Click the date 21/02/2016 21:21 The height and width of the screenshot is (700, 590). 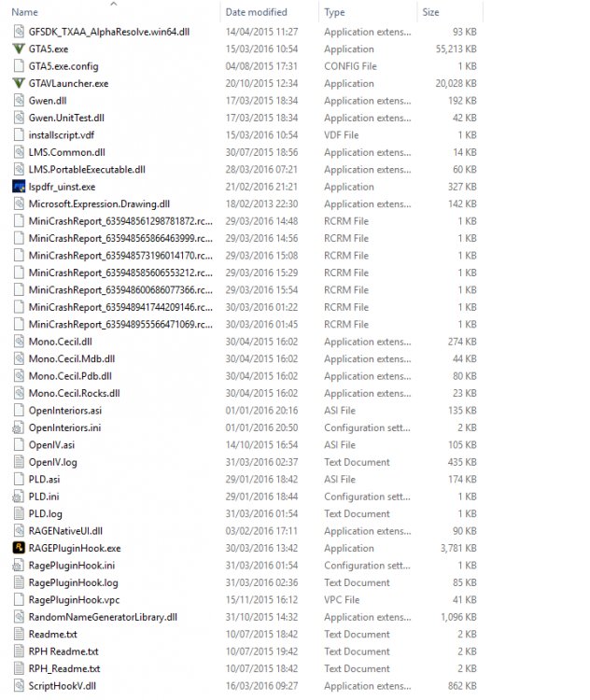pos(261,187)
